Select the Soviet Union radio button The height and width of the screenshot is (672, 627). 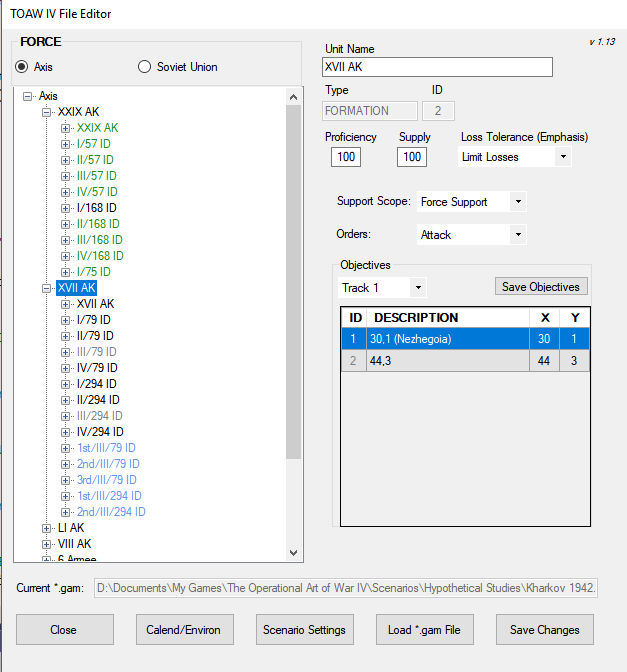144,67
